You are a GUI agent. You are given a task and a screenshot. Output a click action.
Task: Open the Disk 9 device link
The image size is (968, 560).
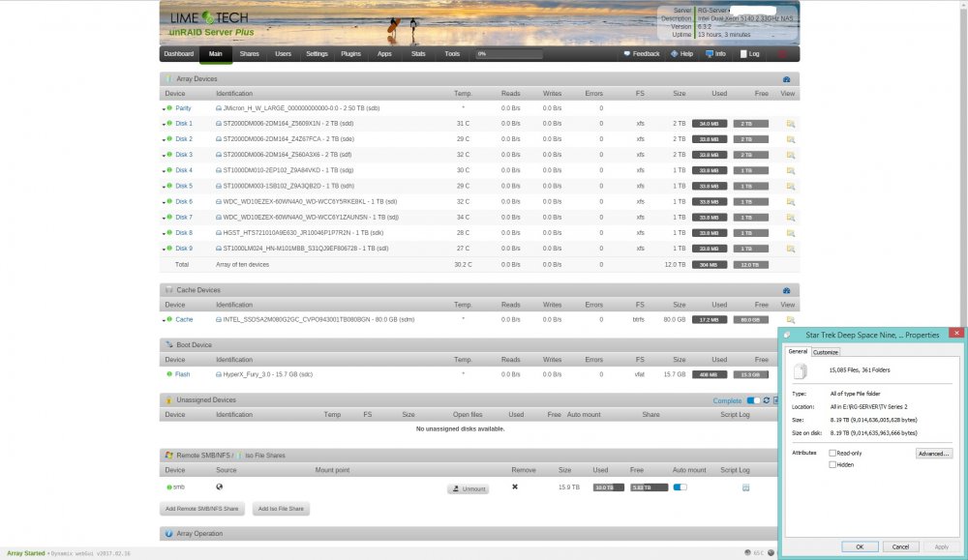(x=184, y=249)
